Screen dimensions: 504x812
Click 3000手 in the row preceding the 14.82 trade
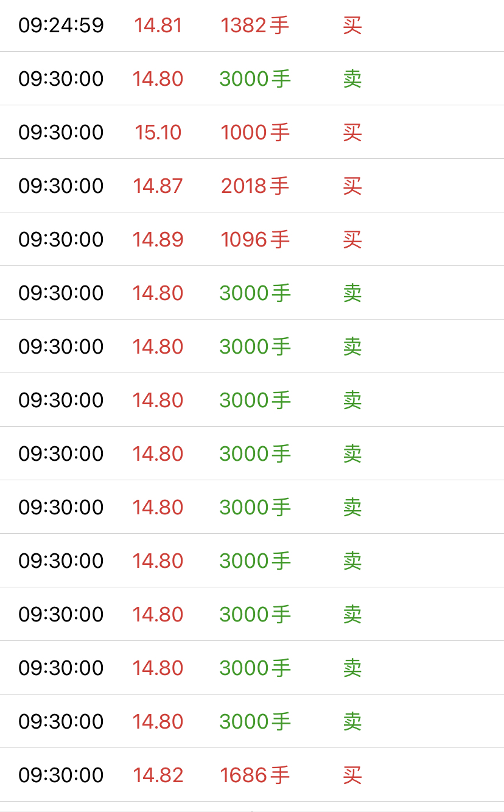255,722
